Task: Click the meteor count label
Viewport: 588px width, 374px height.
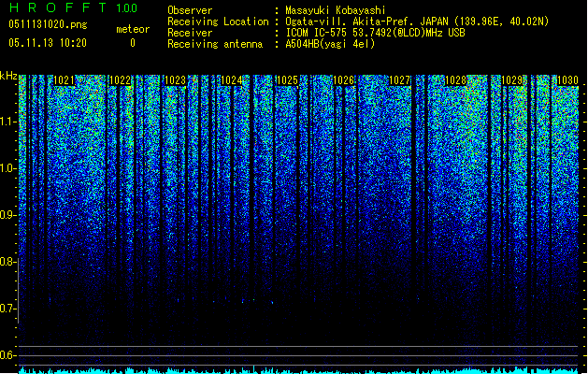Action: click(133, 29)
